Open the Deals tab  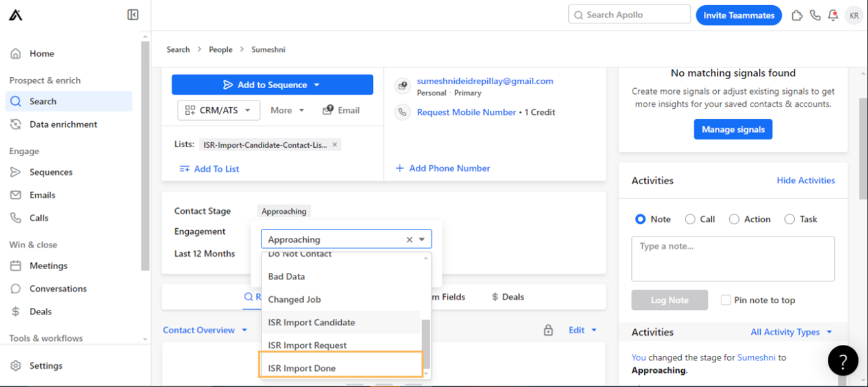(508, 297)
